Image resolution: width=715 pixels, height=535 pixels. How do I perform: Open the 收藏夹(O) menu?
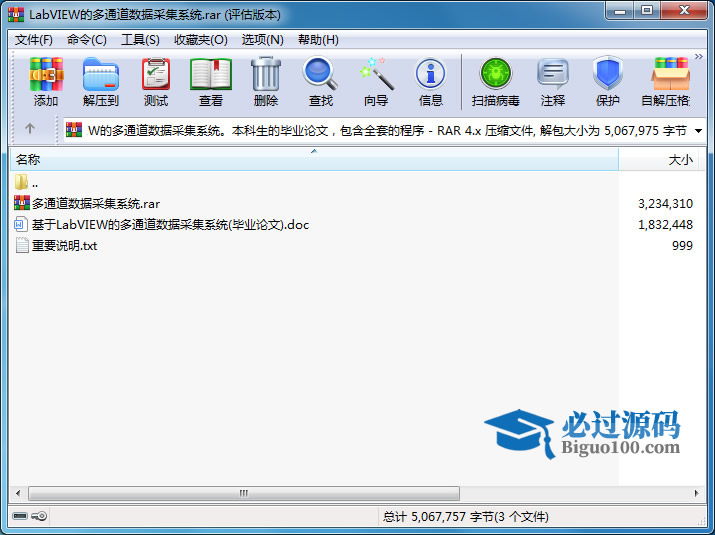201,40
